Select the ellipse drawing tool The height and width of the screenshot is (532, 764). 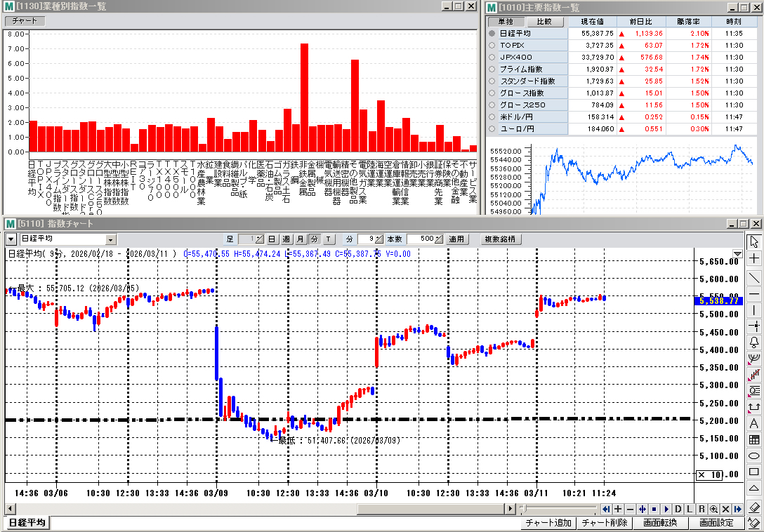pyautogui.click(x=755, y=456)
